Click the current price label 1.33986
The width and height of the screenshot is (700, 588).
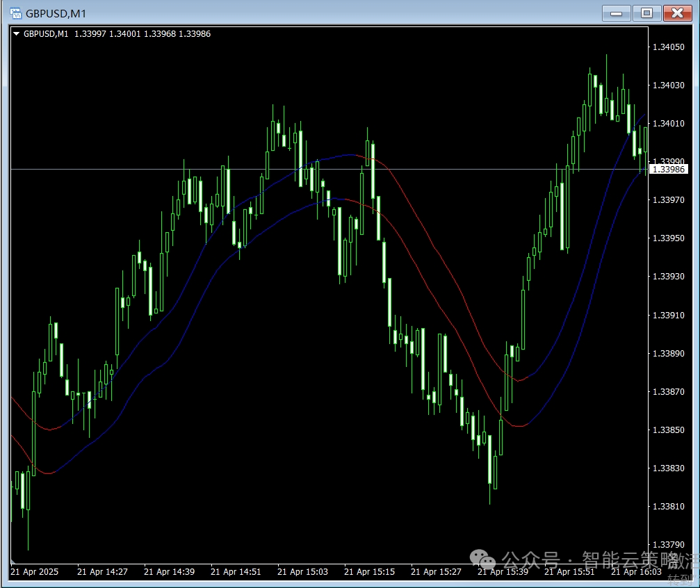(x=668, y=169)
